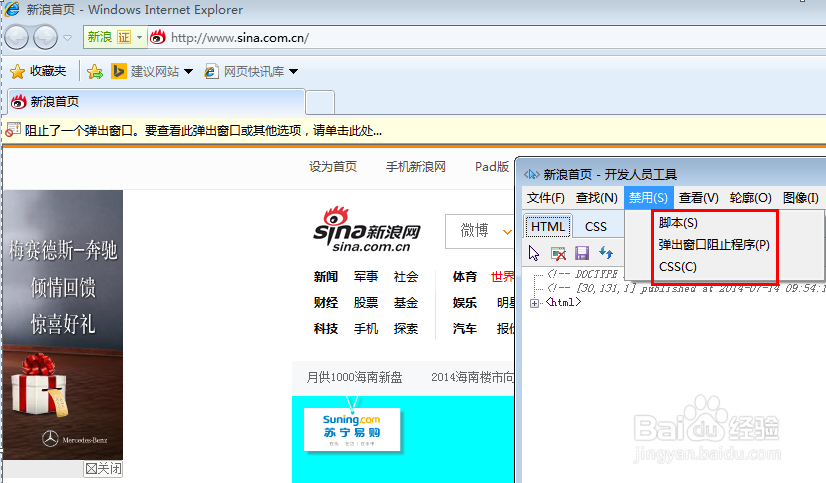Screen dimensions: 826x483
Task: Click the add-to-favorites-bar star icon
Action: pos(95,71)
